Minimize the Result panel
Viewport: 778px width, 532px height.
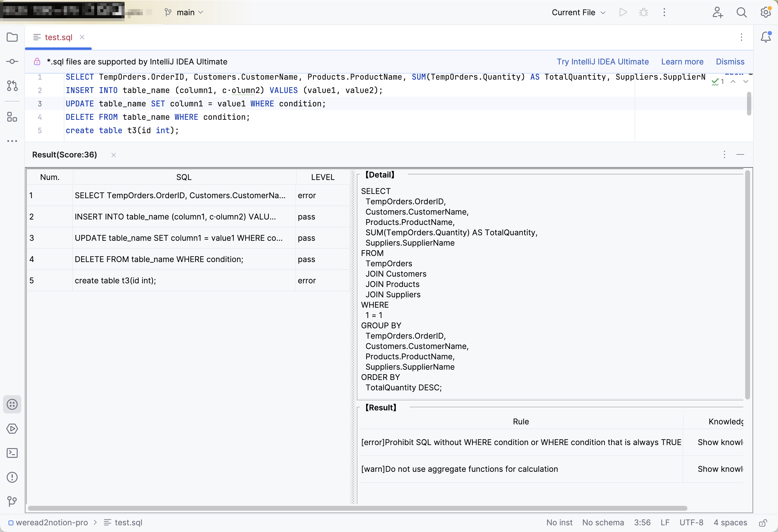(740, 154)
